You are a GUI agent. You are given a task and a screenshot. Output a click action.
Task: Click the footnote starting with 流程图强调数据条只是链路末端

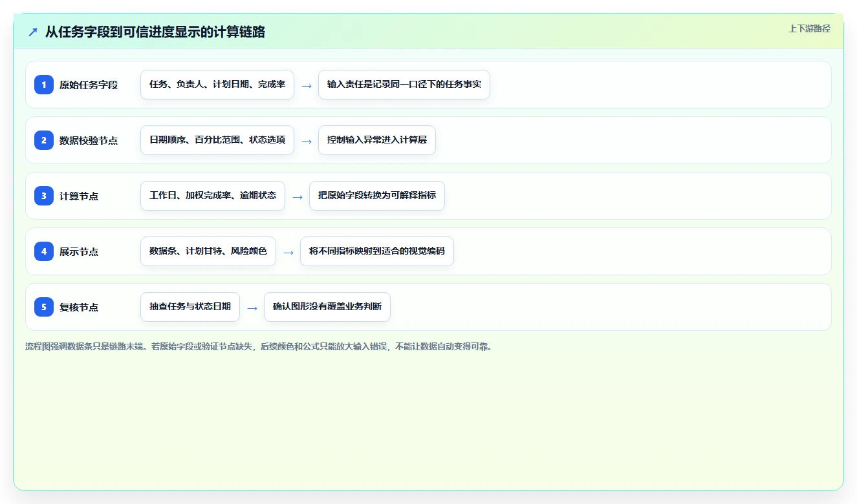coord(259,346)
